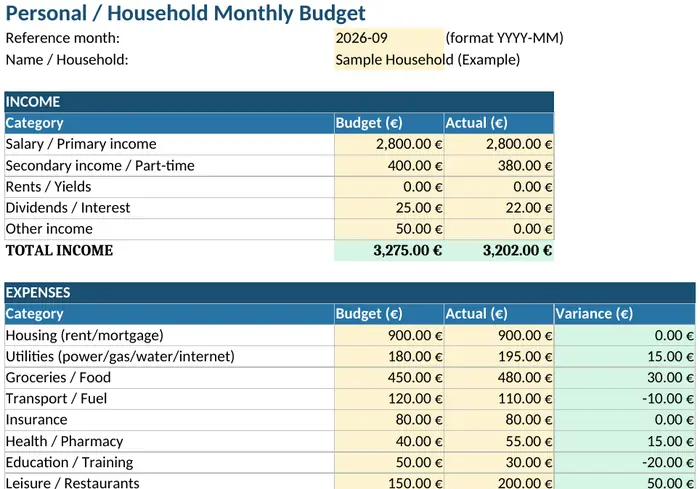Screen dimensions: 700x489
Task: Select the INCOME section header
Action: click(x=279, y=102)
